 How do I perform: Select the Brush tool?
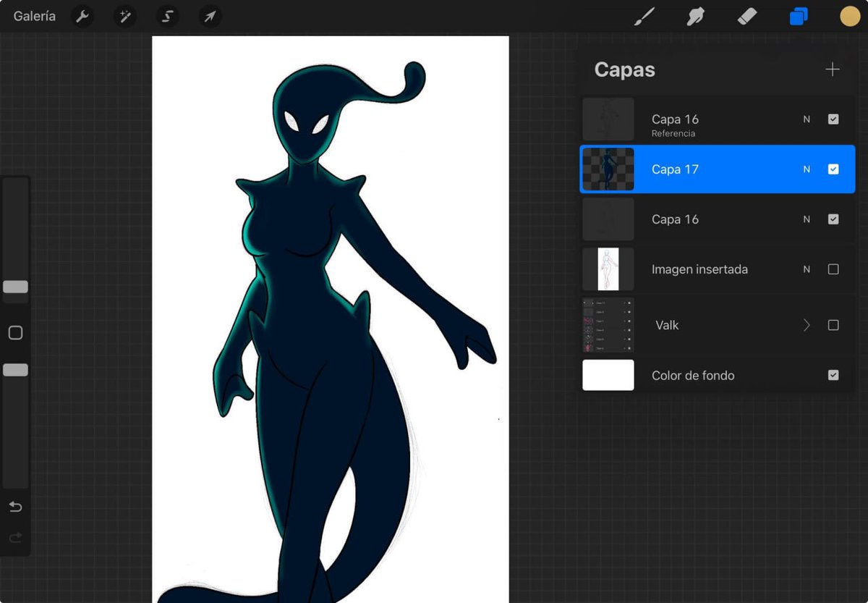click(644, 16)
